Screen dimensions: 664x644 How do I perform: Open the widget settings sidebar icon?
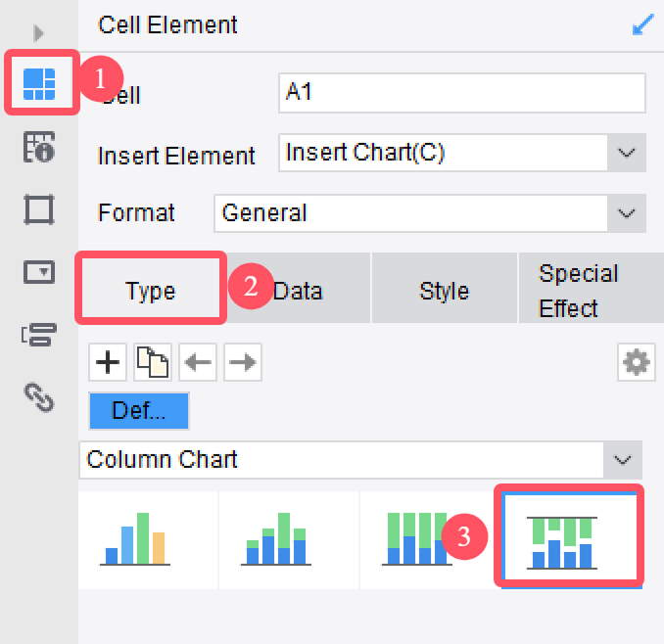pyautogui.click(x=39, y=272)
